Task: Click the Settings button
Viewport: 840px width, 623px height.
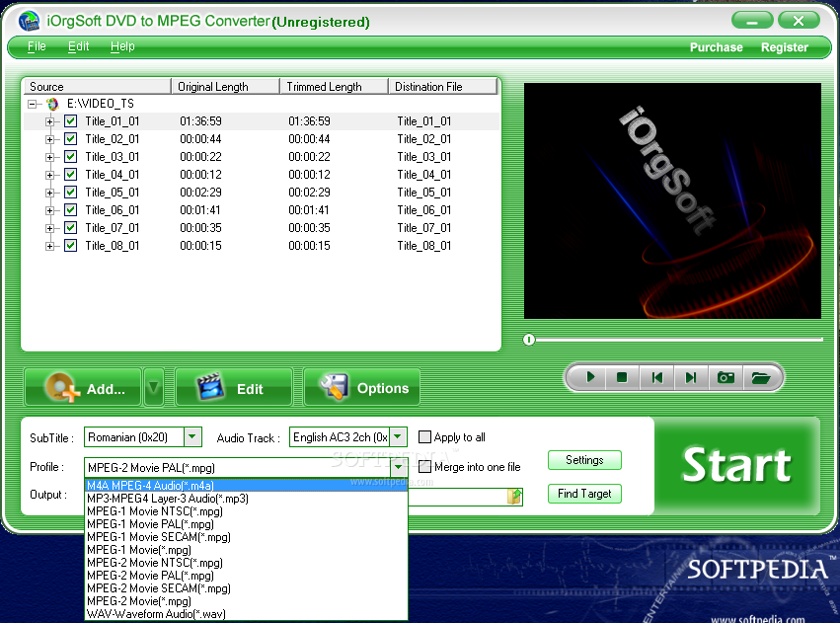Action: point(584,460)
